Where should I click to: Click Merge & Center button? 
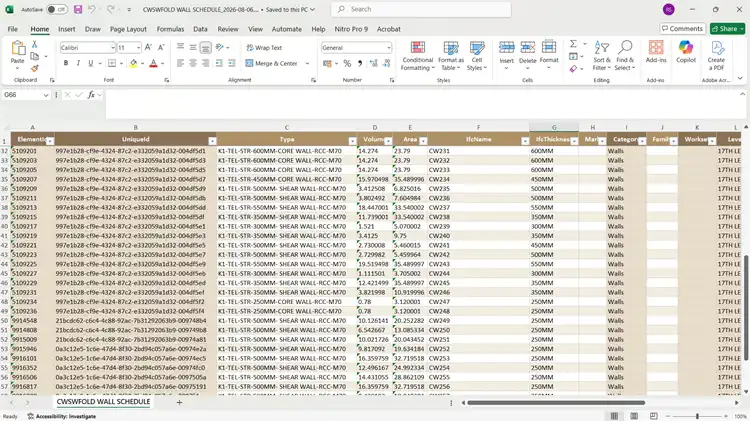[272, 63]
